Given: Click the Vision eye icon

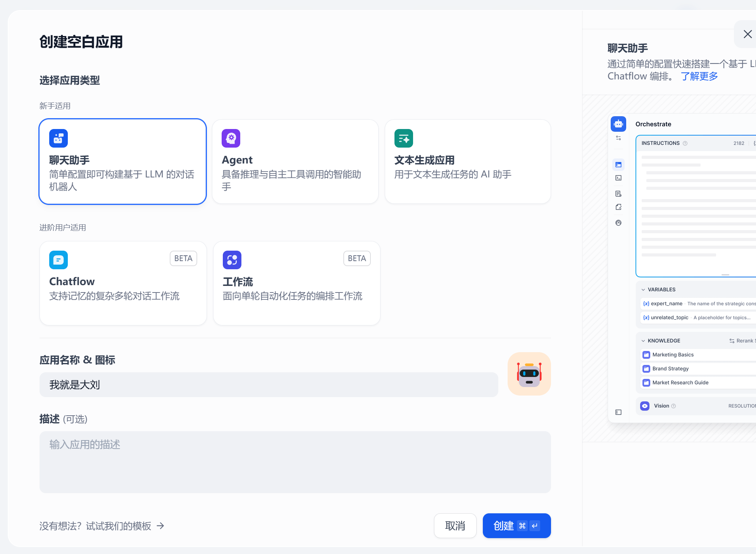Looking at the screenshot, I should click(645, 406).
